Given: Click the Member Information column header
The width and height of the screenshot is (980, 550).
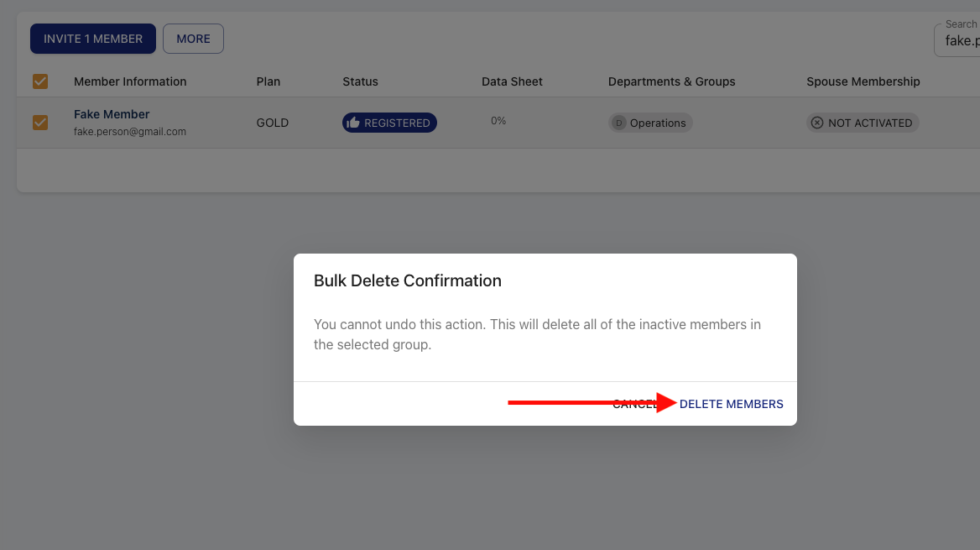Looking at the screenshot, I should coord(130,81).
